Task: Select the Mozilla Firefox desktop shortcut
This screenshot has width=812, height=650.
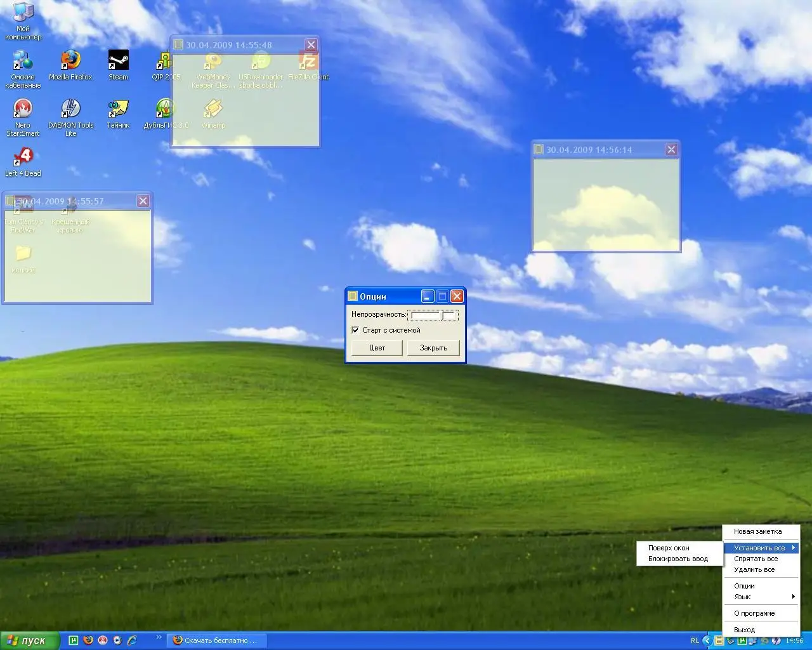Action: 70,65
